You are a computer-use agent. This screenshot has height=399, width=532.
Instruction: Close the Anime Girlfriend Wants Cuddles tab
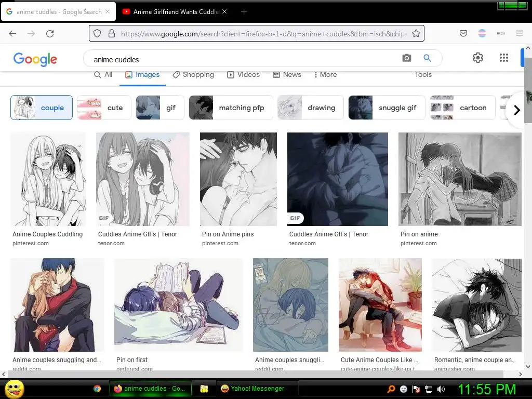tap(224, 11)
